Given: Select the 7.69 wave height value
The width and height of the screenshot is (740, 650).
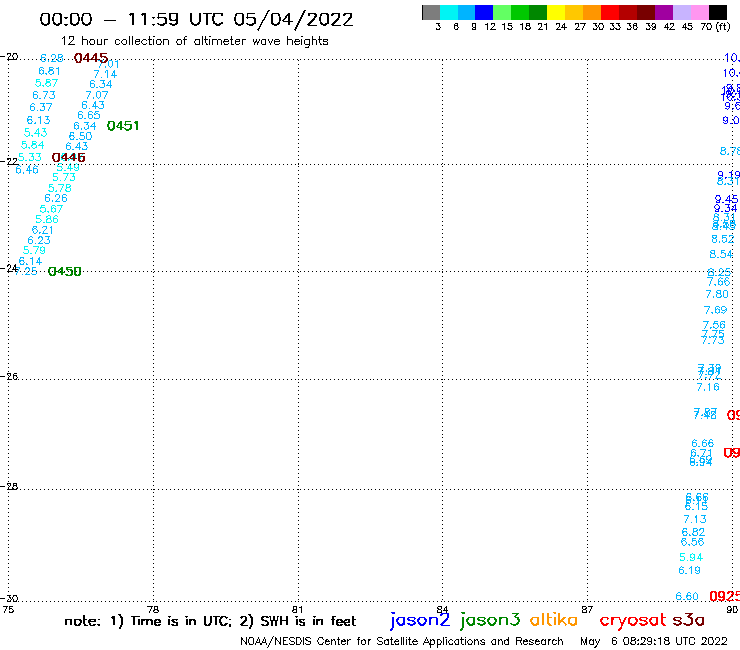Looking at the screenshot, I should click(x=715, y=310).
